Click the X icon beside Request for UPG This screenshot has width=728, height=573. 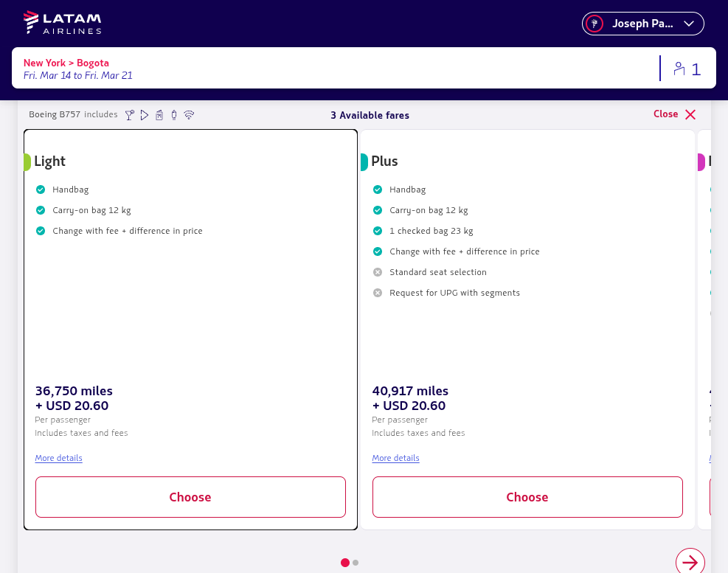378,293
